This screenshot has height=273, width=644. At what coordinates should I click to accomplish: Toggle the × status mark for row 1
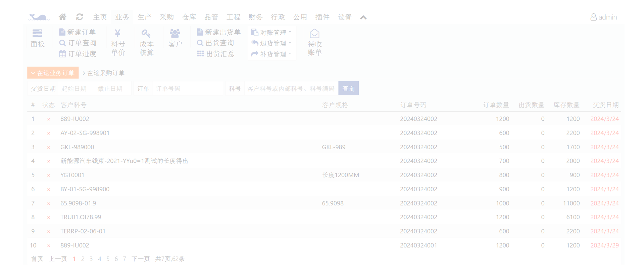(x=49, y=119)
